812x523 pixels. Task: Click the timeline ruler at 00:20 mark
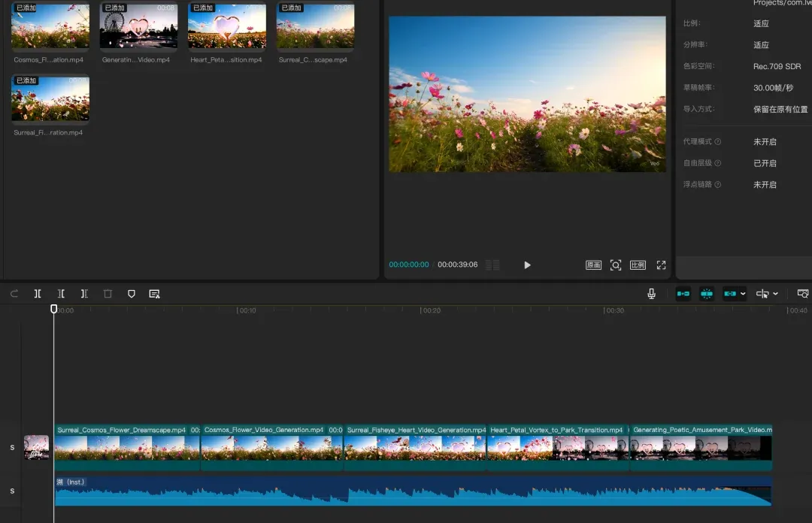point(421,310)
